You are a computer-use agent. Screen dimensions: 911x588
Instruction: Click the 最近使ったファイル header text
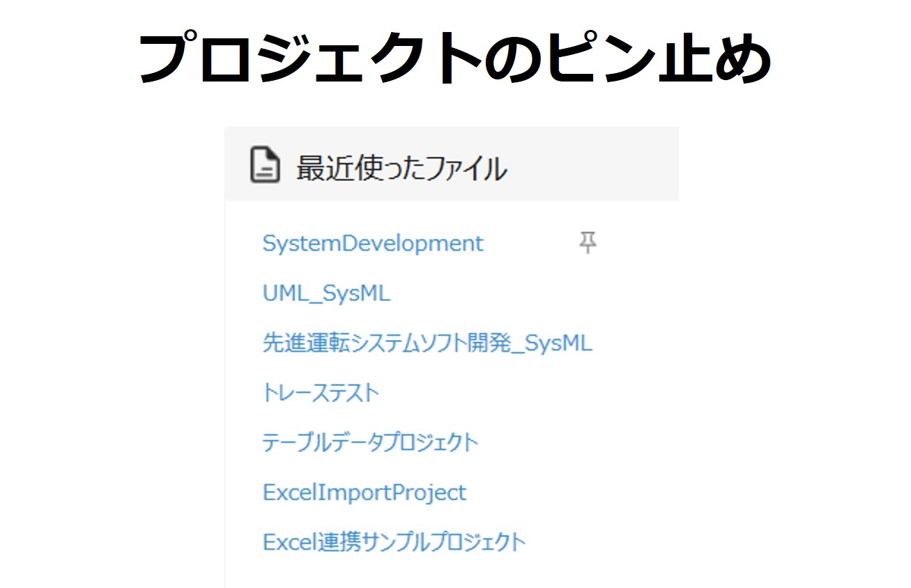pos(401,168)
